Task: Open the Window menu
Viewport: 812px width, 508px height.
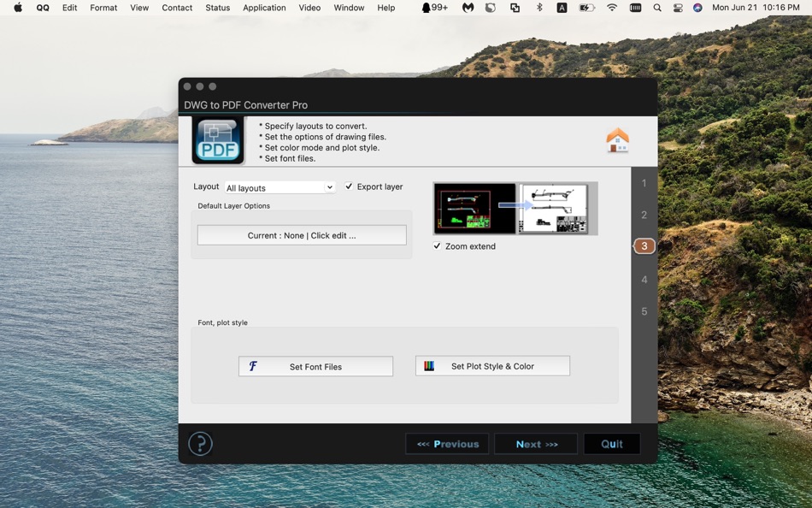Action: 349,7
